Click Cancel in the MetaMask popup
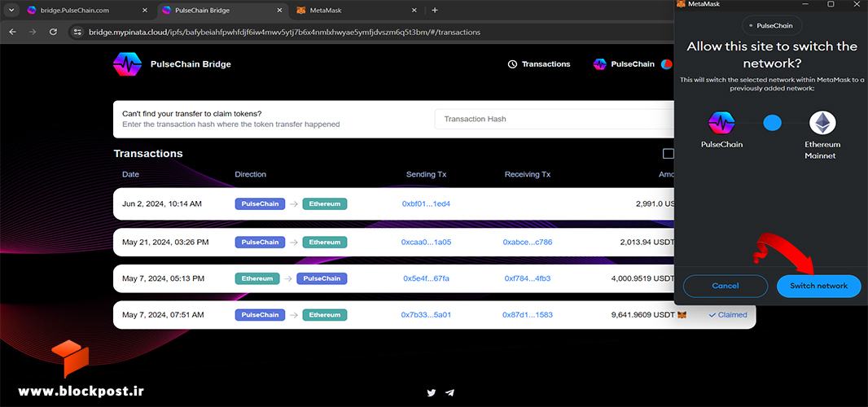Image resolution: width=868 pixels, height=407 pixels. (x=726, y=287)
